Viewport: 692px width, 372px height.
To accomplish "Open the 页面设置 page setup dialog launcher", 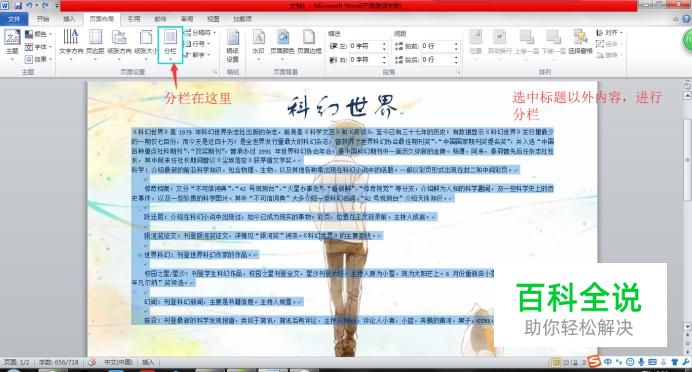I will 215,71.
